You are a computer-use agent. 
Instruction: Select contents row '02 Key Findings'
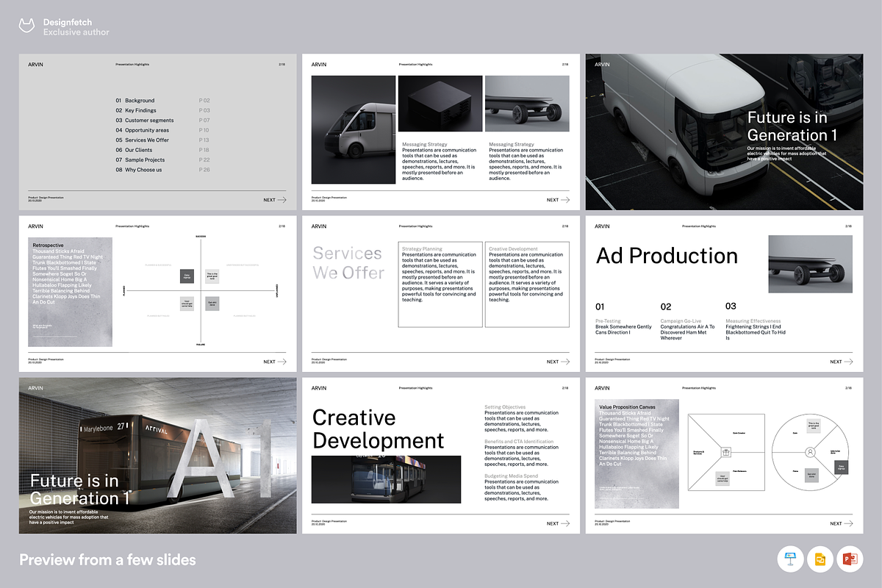[x=163, y=110]
